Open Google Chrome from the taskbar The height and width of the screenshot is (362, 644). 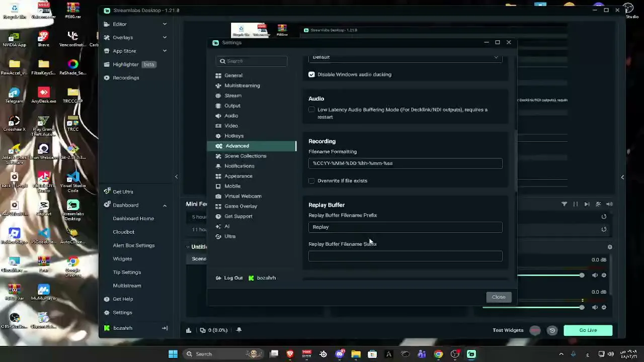point(438,354)
